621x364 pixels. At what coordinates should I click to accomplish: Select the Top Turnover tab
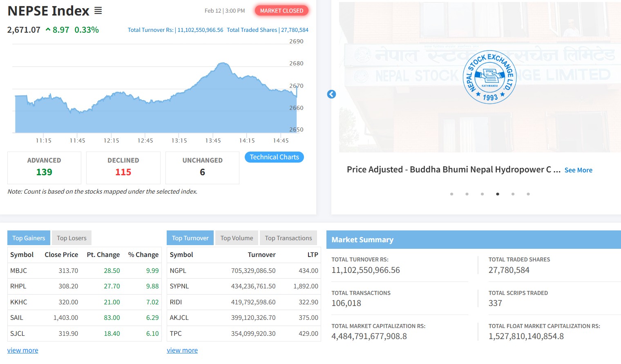click(x=190, y=238)
